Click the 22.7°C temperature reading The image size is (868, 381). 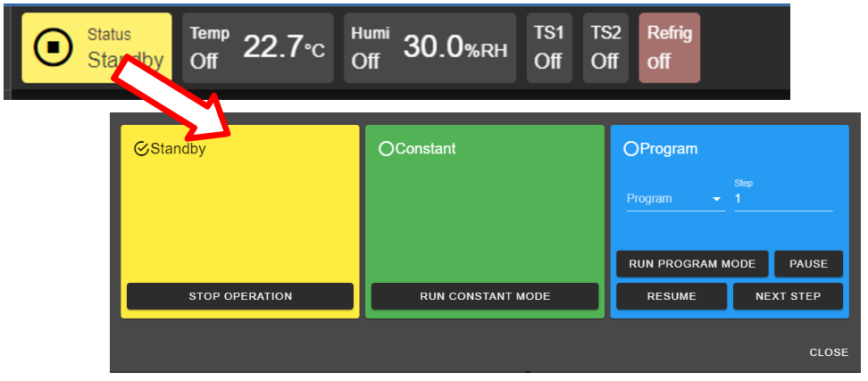point(284,47)
